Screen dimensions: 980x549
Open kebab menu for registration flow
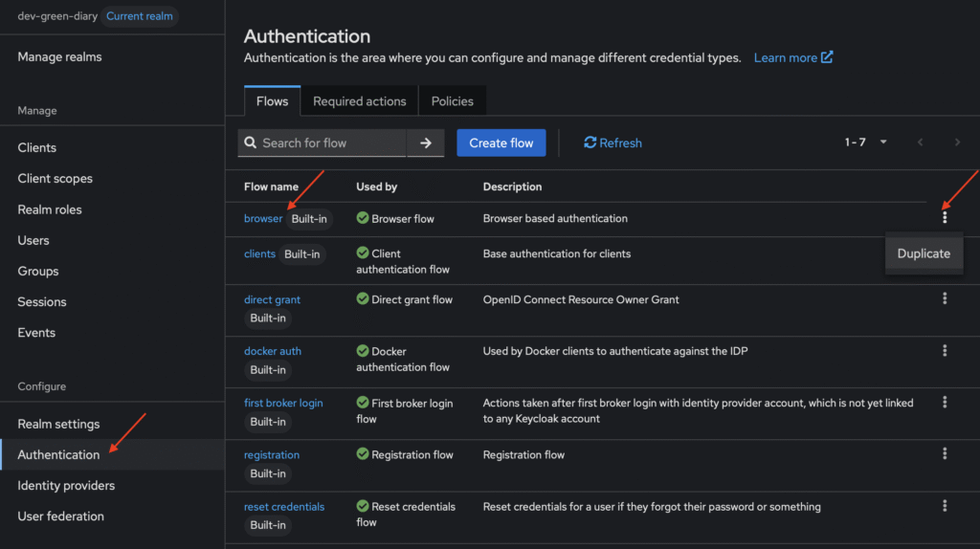[x=945, y=453]
